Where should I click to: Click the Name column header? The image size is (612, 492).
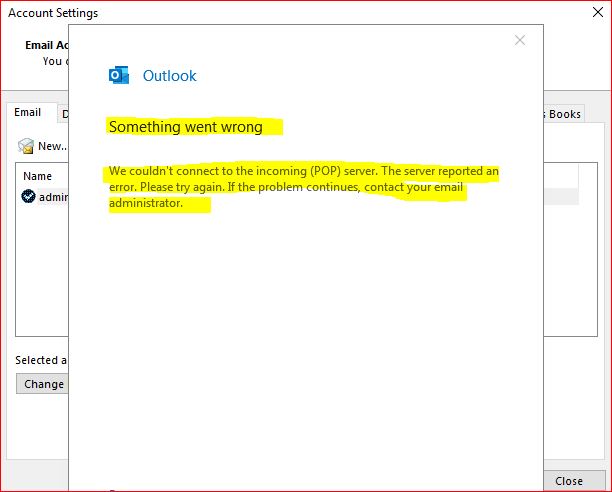(37, 176)
